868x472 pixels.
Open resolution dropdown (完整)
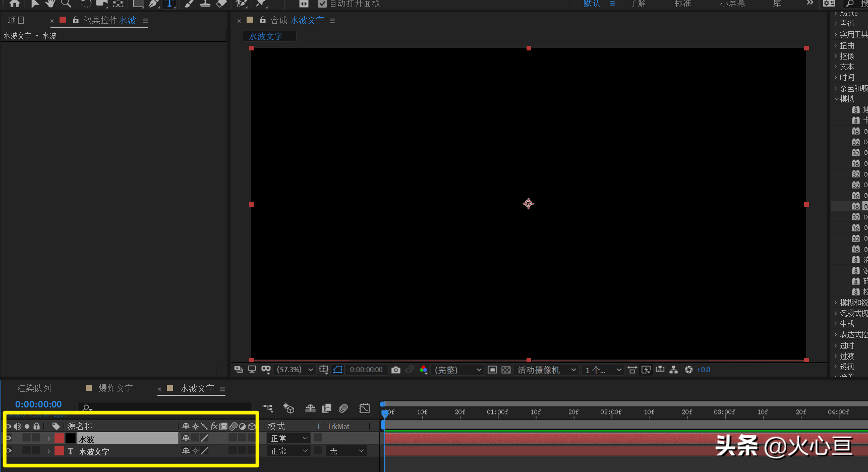pyautogui.click(x=458, y=370)
